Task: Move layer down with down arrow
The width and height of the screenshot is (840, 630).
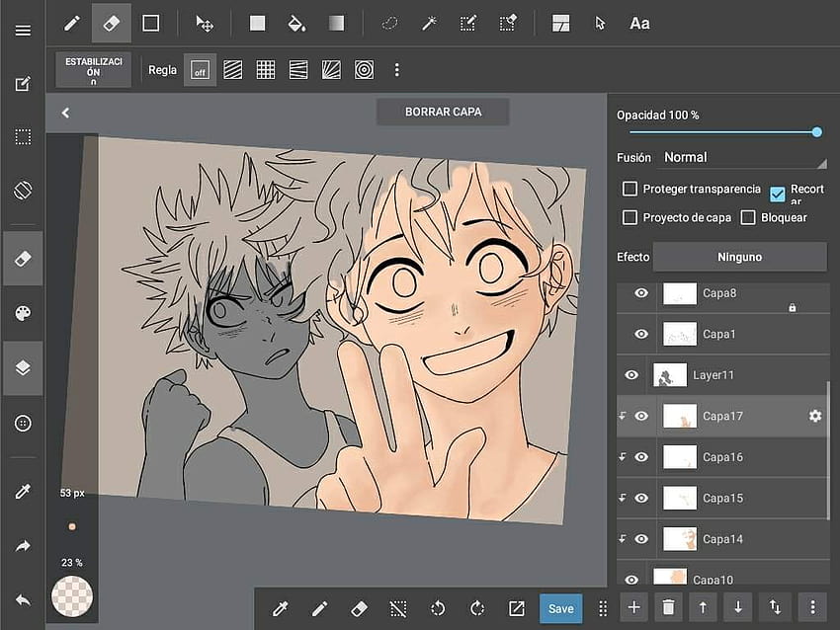Action: (737, 607)
